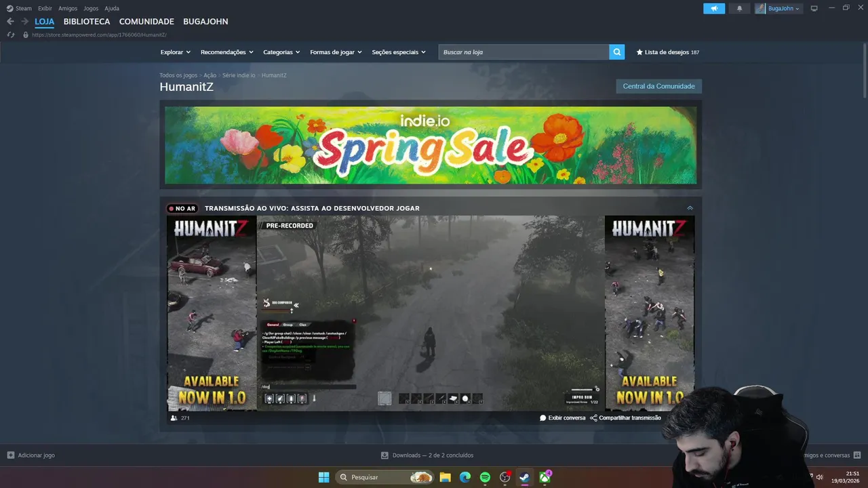Follow the Ação breadcrumb
The height and width of the screenshot is (488, 868).
click(210, 75)
